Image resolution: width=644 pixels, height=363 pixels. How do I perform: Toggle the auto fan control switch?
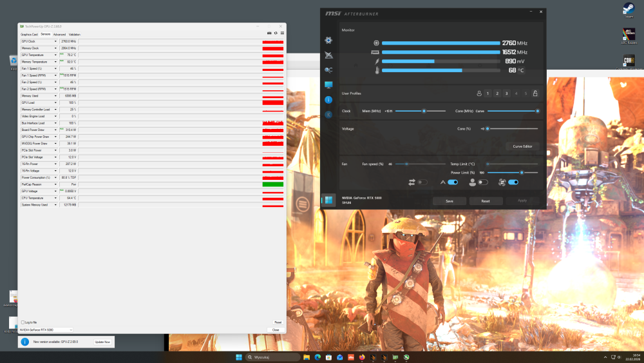coord(453,182)
